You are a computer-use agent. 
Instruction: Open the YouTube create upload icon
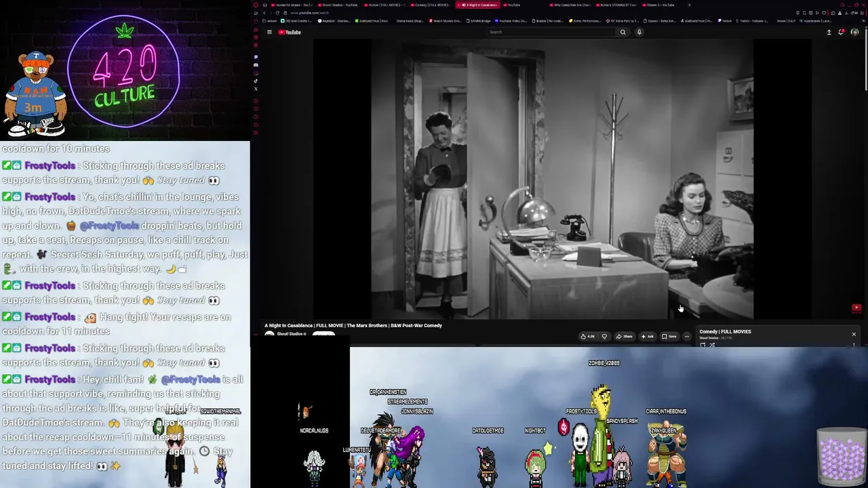[829, 32]
